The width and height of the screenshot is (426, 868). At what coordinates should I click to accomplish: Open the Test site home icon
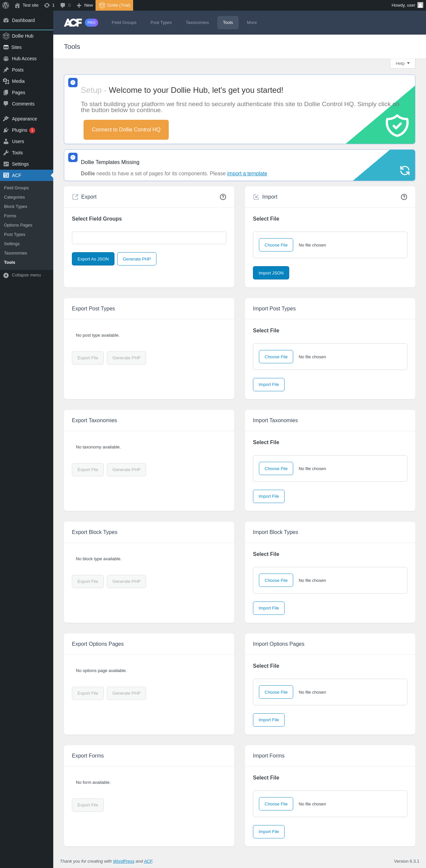pos(17,5)
